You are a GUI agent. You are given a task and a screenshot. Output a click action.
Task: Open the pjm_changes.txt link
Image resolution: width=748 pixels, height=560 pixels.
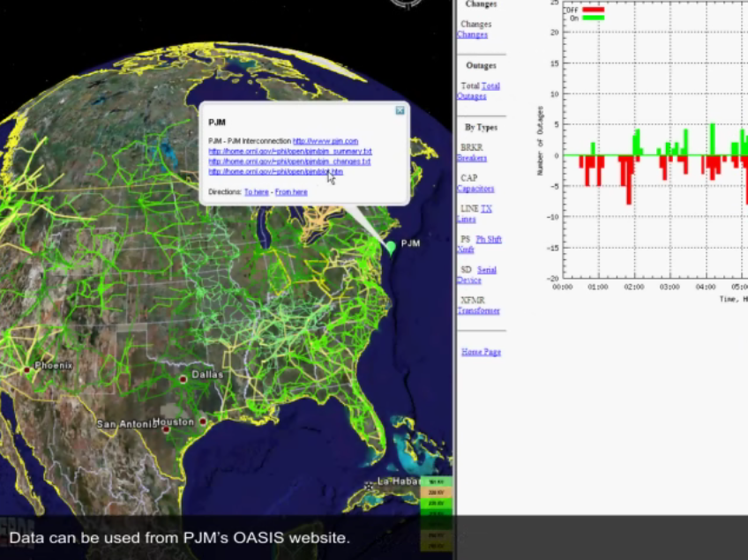click(289, 161)
